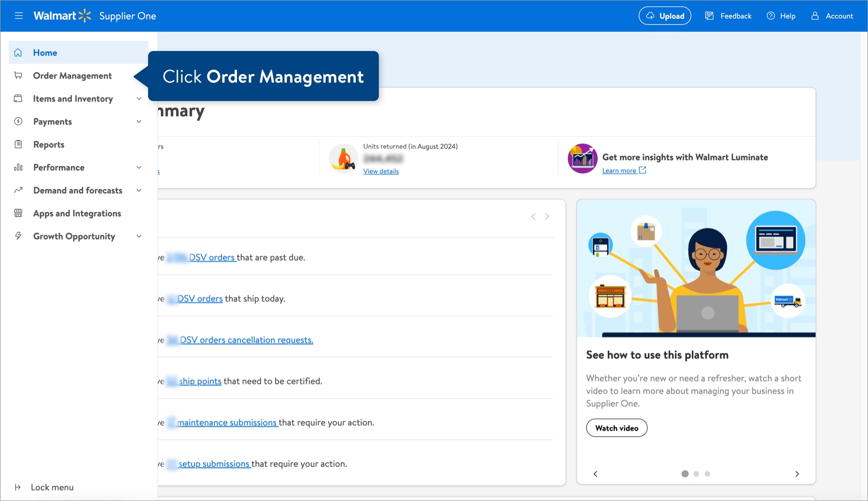
Task: Click the Upload cloud icon
Action: click(x=650, y=16)
